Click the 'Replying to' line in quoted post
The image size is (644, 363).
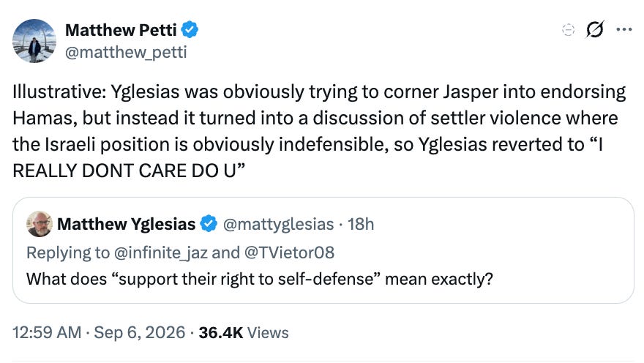(180, 252)
